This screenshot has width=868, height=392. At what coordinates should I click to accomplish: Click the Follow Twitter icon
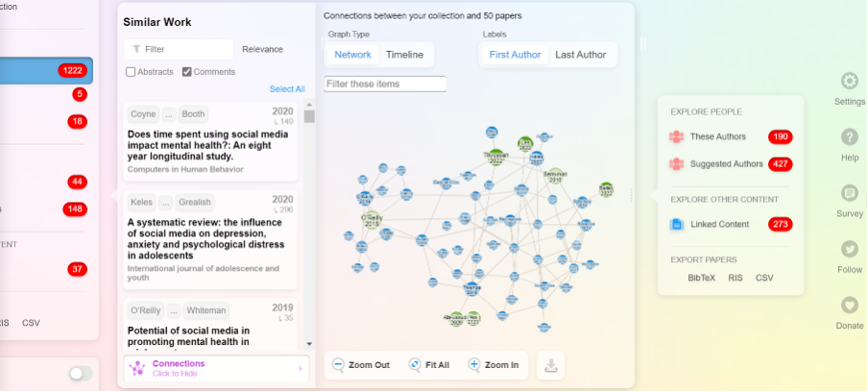point(849,249)
